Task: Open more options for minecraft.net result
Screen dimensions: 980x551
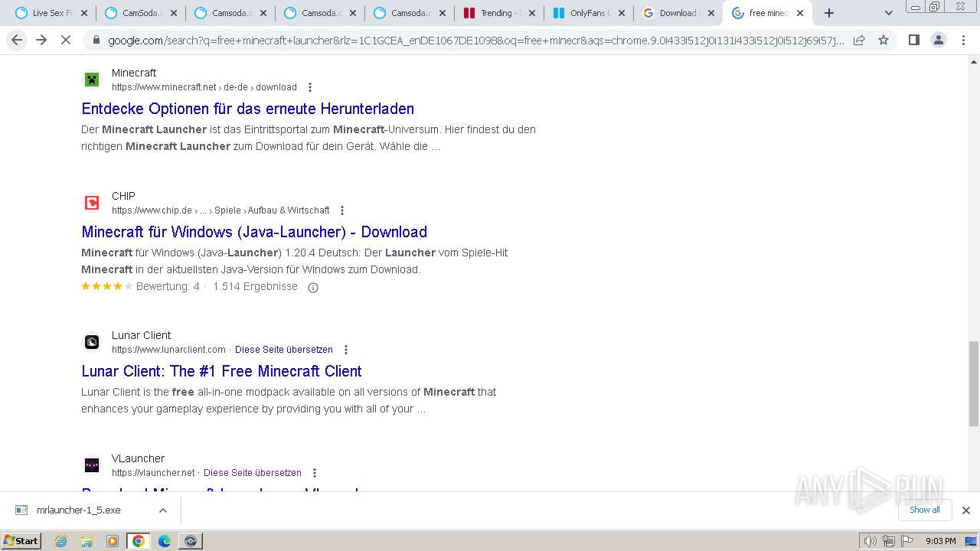Action: (309, 87)
